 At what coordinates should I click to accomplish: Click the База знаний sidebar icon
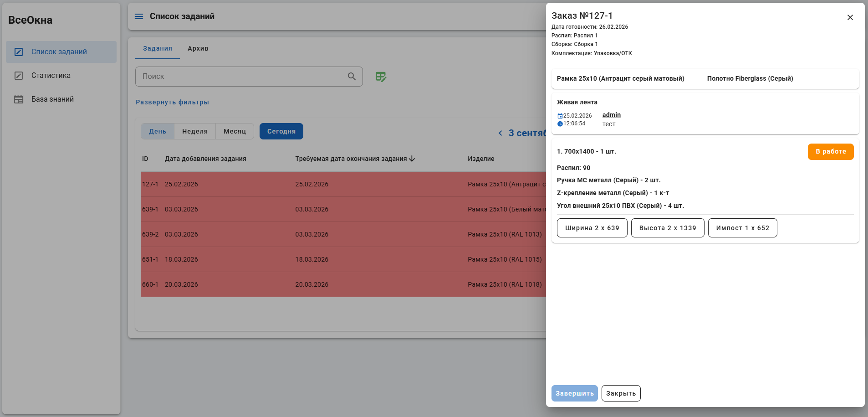(x=19, y=99)
